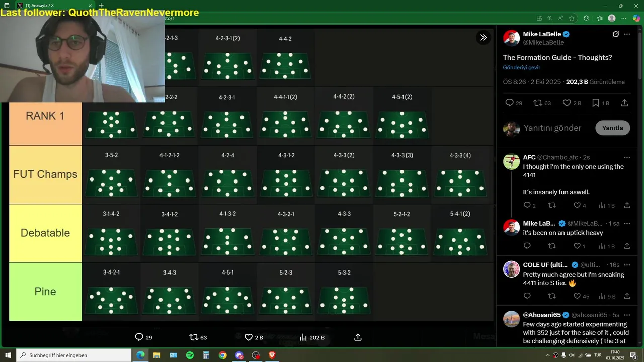Open the Grok icon on Mike LaBelle's post
Viewport: 644px width, 362px height.
click(615, 34)
